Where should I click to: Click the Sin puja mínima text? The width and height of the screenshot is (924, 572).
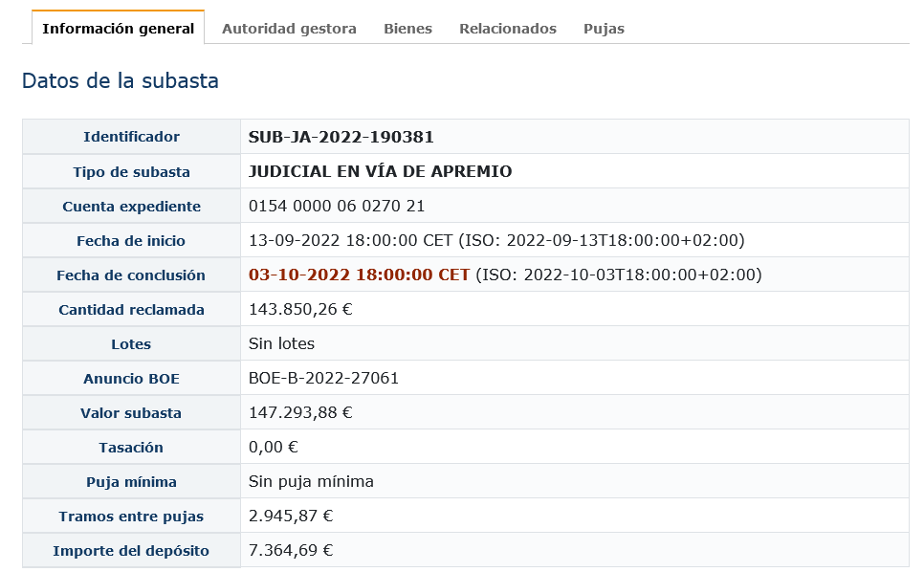pos(311,481)
